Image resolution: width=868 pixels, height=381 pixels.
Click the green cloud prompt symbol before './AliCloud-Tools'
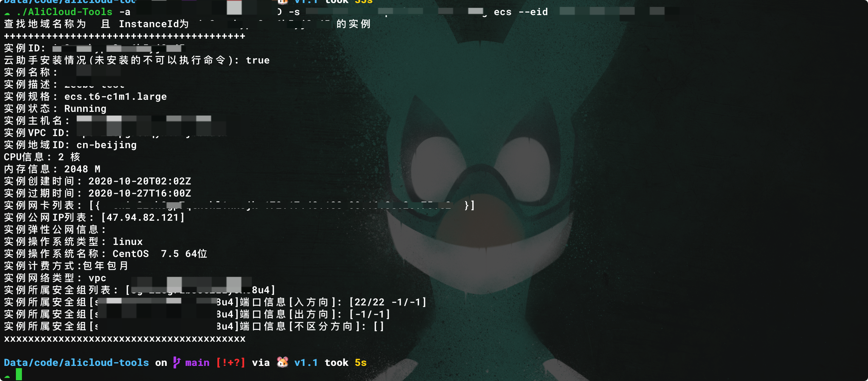7,13
